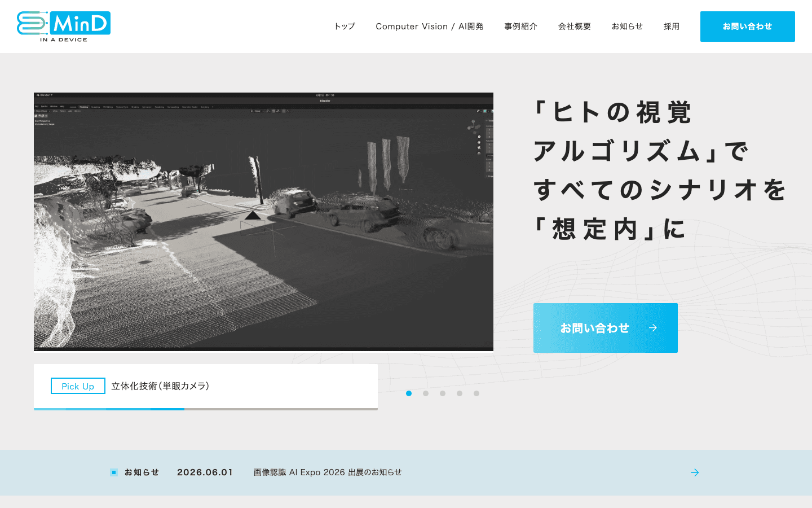Click the news date 2026.06.01
This screenshot has width=812, height=508.
click(x=205, y=472)
